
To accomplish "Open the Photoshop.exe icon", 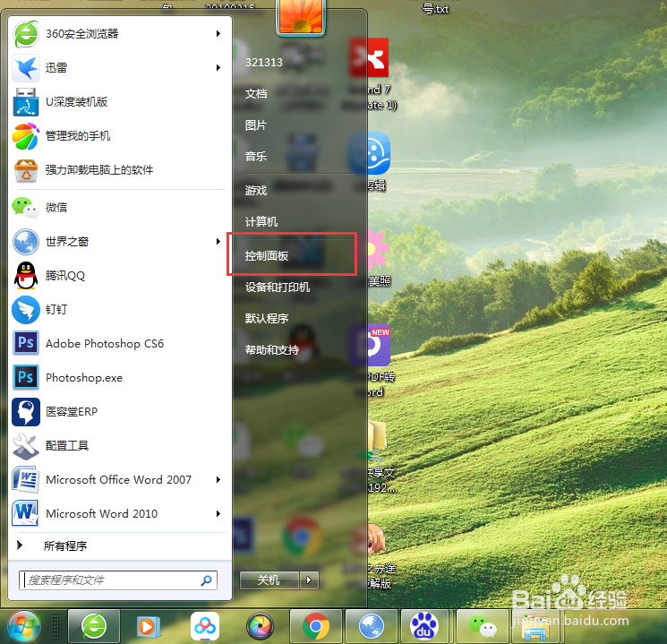I will pos(26,377).
